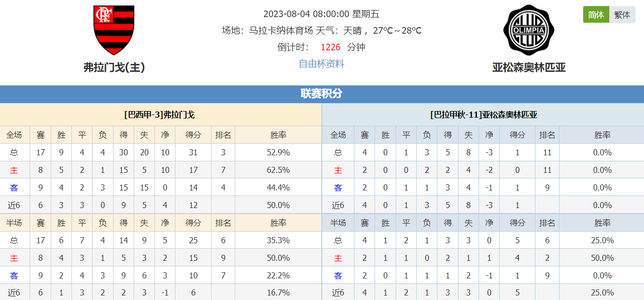Click the Olimpia club badge logo
The height and width of the screenshot is (300, 644).
[528, 30]
